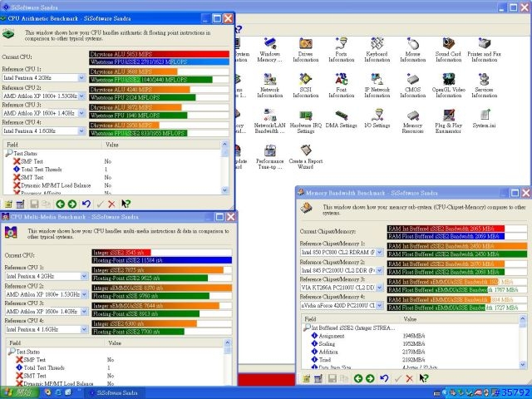Select Dynamic MP/MT Load Balance row in CPU Arithmetic
The width and height of the screenshot is (532, 399).
pyautogui.click(x=112, y=185)
